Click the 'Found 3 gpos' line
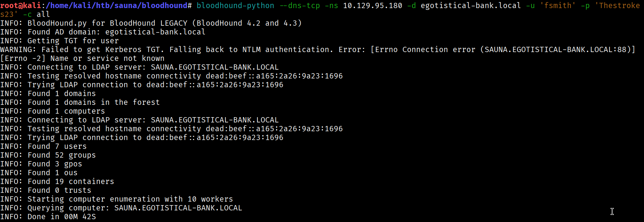The width and height of the screenshot is (644, 222). point(41,164)
